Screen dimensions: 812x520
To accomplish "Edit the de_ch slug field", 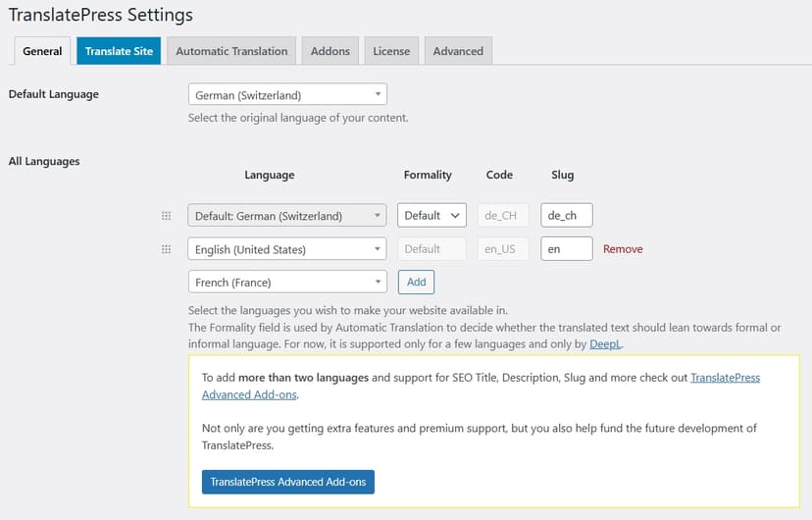I will (x=567, y=215).
